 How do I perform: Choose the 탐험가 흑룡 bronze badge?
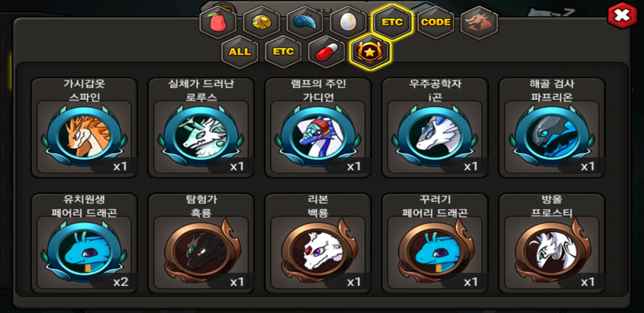(x=201, y=243)
